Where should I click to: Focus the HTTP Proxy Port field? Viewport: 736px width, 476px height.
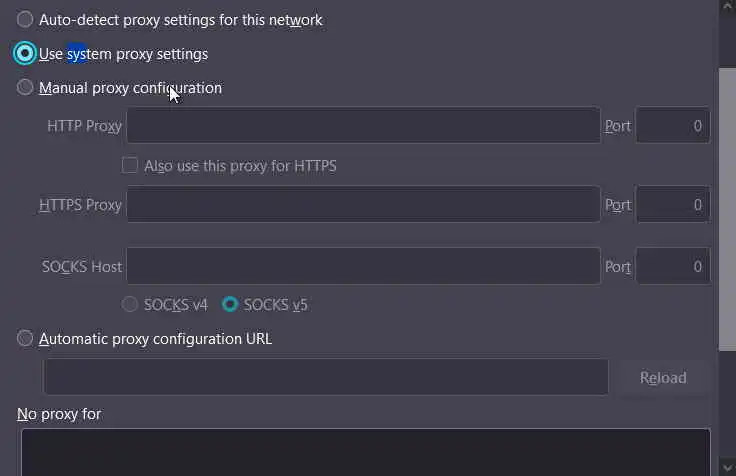click(673, 126)
